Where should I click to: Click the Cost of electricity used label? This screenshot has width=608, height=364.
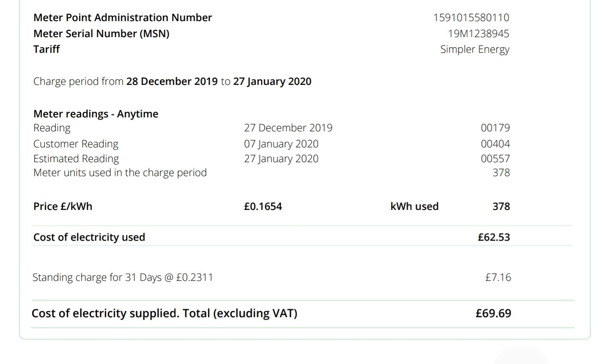coord(89,237)
